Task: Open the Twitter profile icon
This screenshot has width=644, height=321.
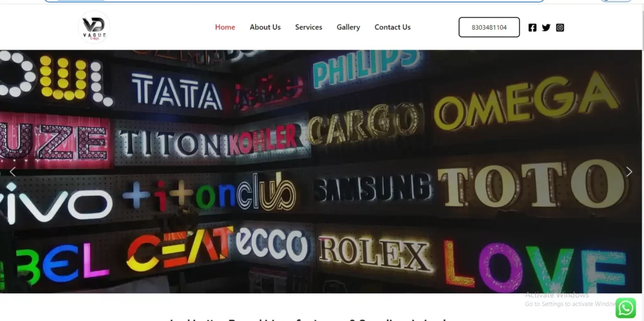Action: [546, 28]
